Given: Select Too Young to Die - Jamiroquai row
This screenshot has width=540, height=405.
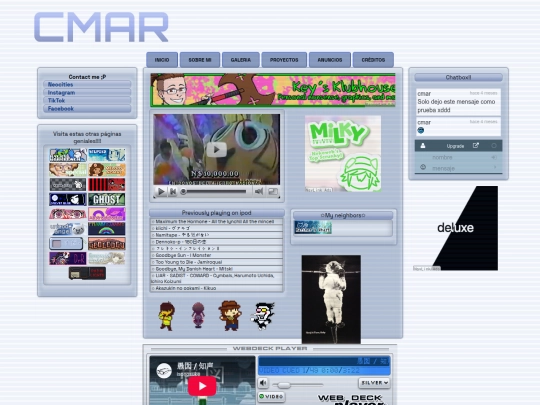Looking at the screenshot, I should point(216,262).
